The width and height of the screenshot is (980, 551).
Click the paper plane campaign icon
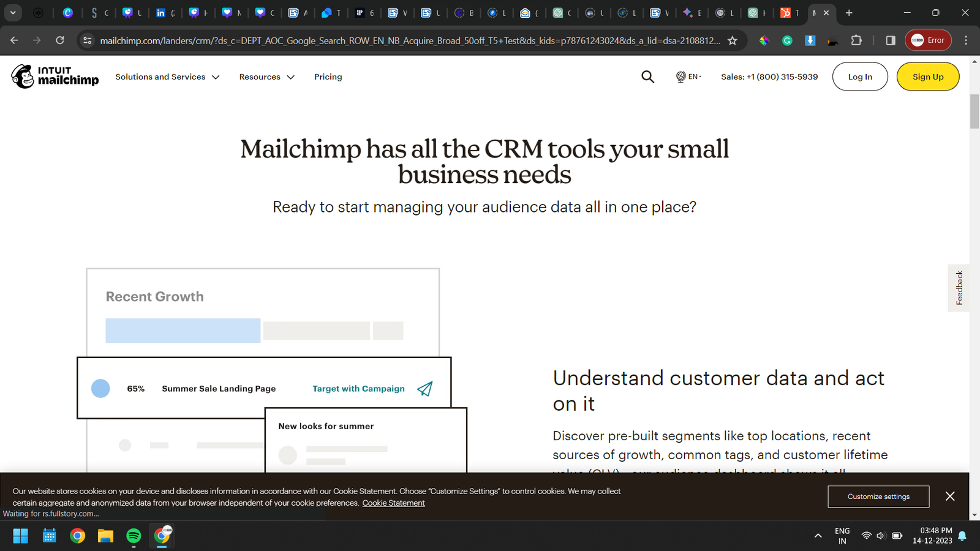[424, 389]
